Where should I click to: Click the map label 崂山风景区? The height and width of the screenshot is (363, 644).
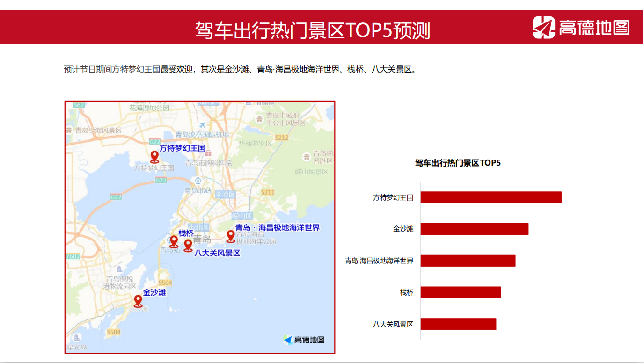coord(312,172)
